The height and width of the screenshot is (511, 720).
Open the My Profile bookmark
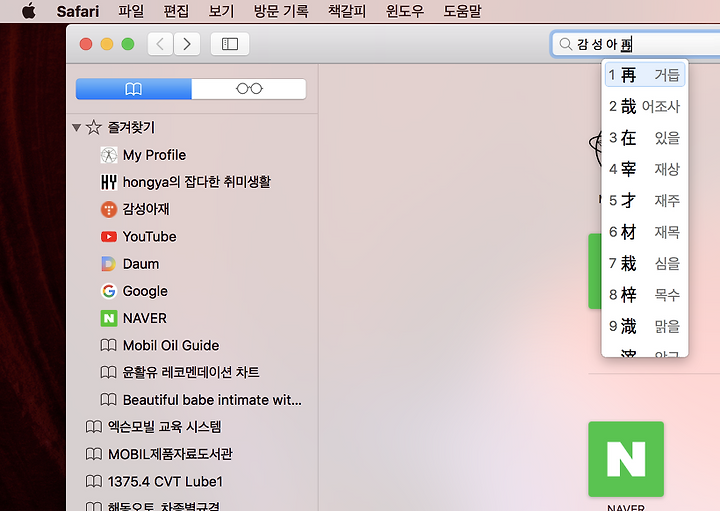click(x=154, y=155)
